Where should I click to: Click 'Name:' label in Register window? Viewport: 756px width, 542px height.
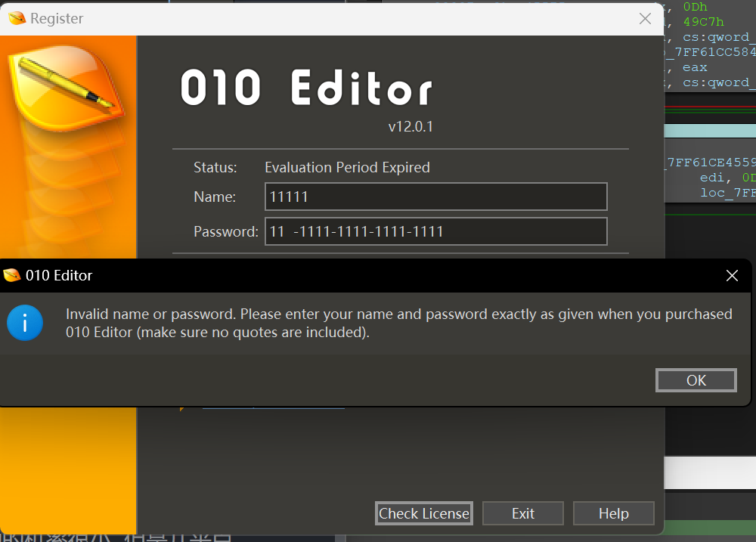point(215,197)
